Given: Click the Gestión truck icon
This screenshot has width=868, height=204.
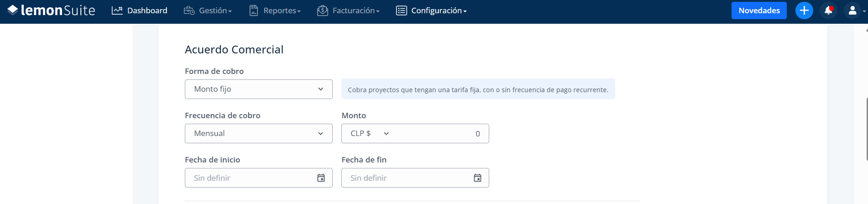Looking at the screenshot, I should tap(189, 10).
